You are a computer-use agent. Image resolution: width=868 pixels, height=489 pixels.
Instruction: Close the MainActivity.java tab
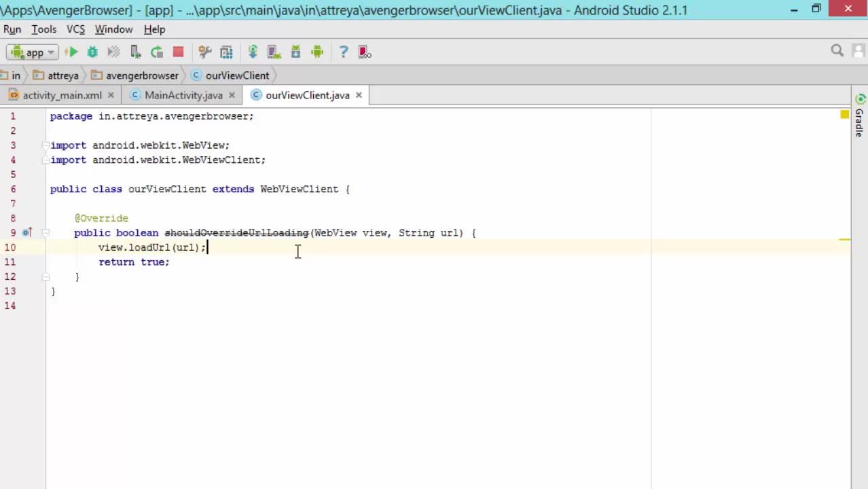(x=232, y=95)
